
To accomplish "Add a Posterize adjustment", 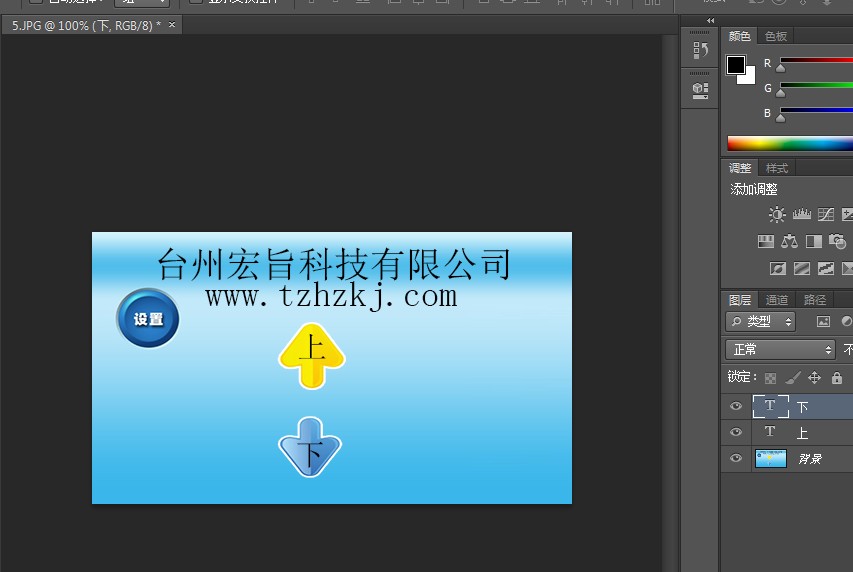I will coord(801,268).
